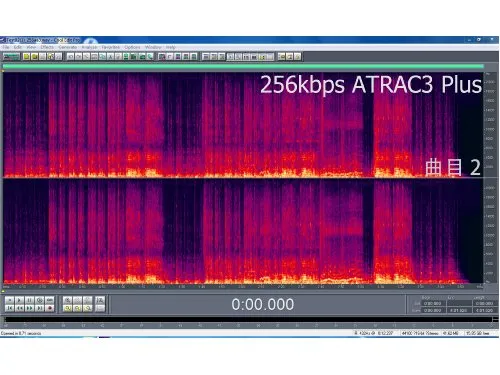Click the Zoom In Horizontally icon

pyautogui.click(x=67, y=300)
